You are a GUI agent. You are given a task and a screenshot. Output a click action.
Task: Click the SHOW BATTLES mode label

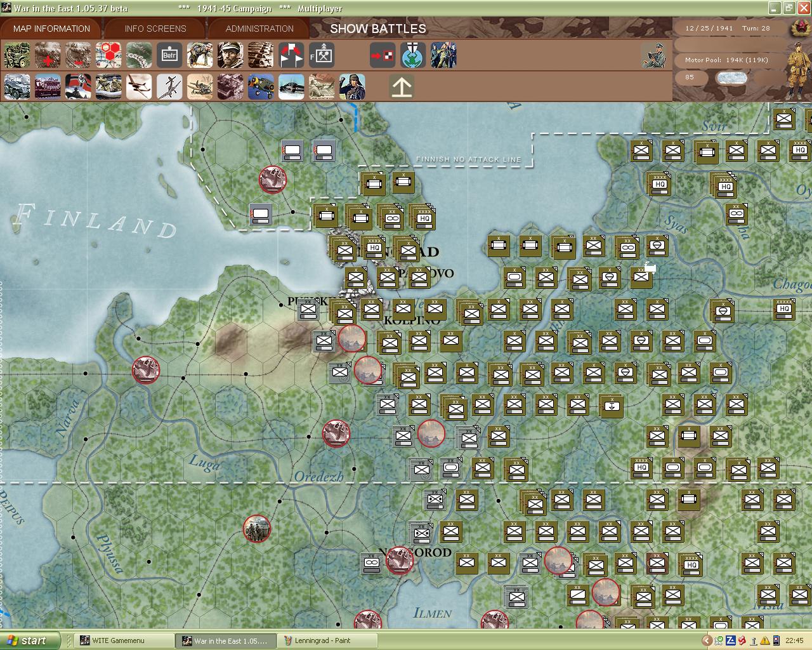(x=378, y=29)
